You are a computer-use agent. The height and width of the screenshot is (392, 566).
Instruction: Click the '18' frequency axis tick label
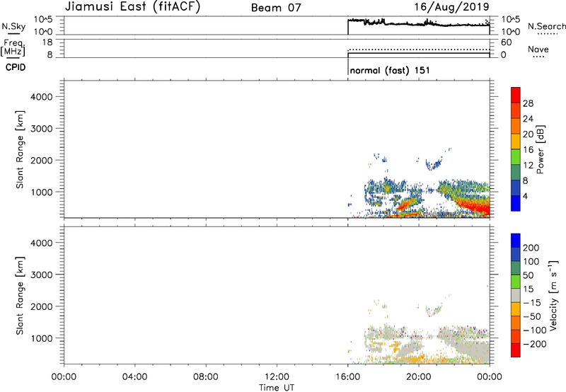coord(47,42)
